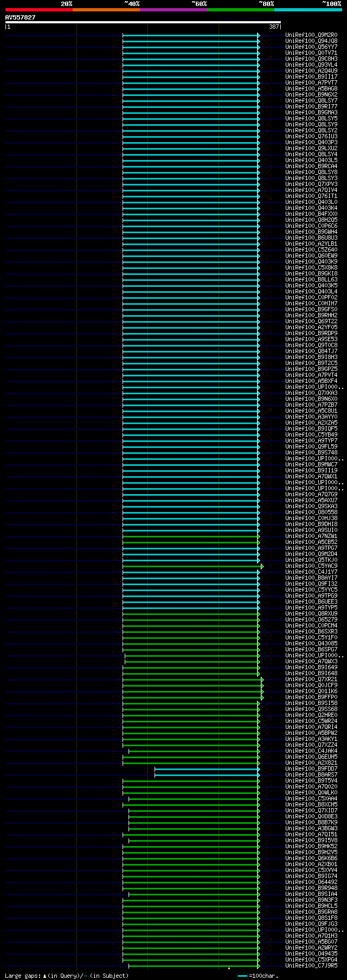Select the UniRef100_A7QWX3 label
347x980 pixels.
[x=311, y=662]
